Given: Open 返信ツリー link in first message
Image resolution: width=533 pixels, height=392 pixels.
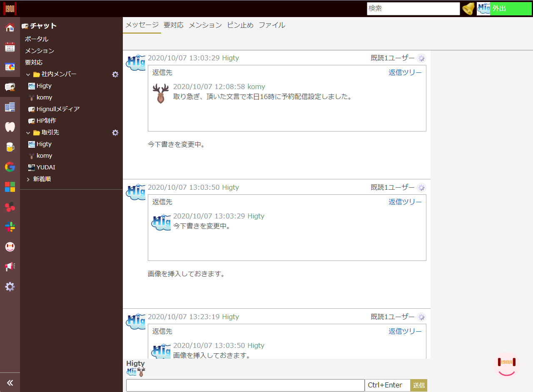Looking at the screenshot, I should (405, 72).
